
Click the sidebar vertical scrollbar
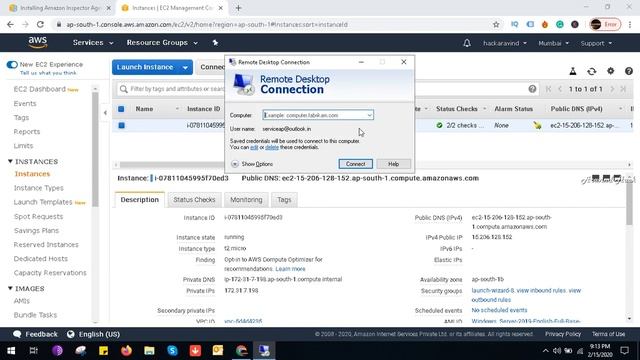coord(95,149)
